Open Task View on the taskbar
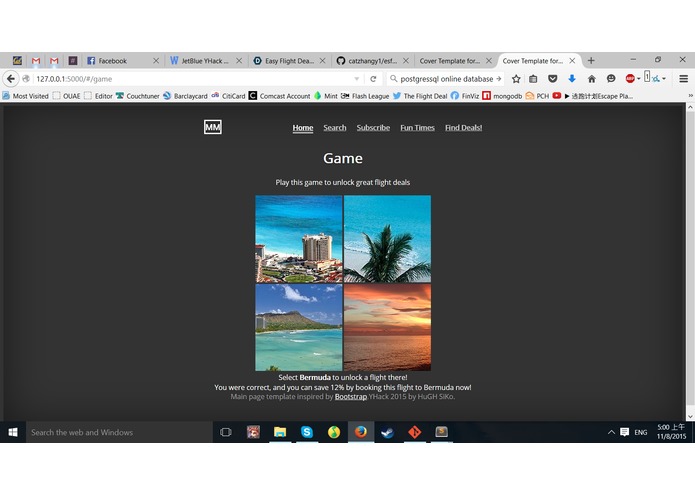 [226, 432]
